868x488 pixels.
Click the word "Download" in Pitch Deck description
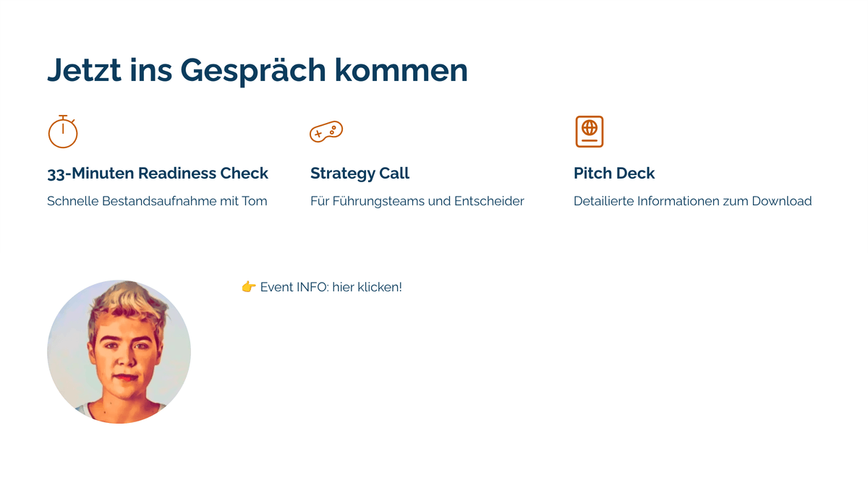pyautogui.click(x=781, y=201)
